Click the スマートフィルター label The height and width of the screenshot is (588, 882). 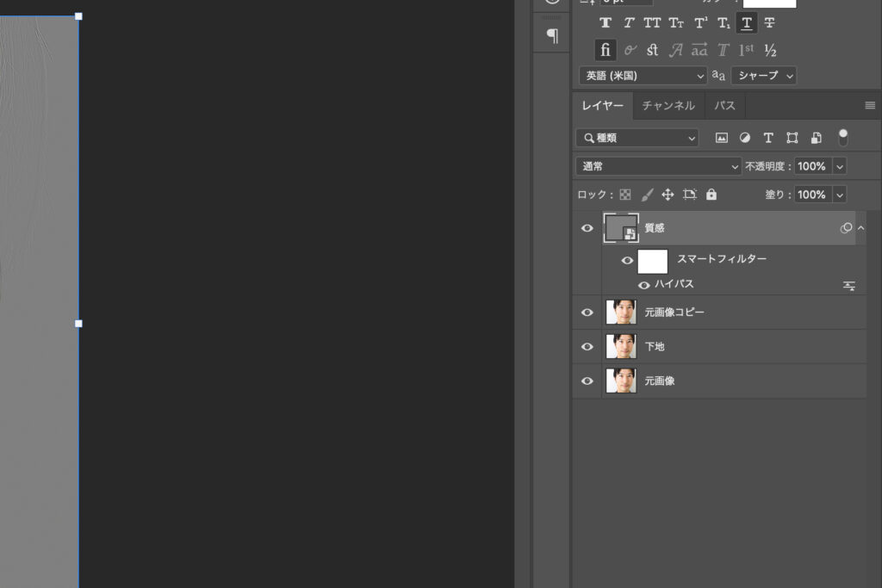(x=722, y=258)
